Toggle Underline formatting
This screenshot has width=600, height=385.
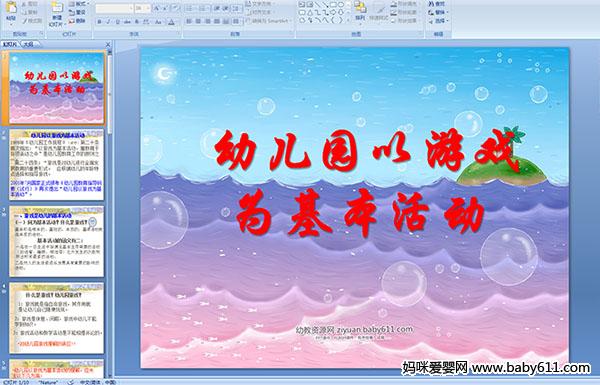pyautogui.click(x=117, y=22)
